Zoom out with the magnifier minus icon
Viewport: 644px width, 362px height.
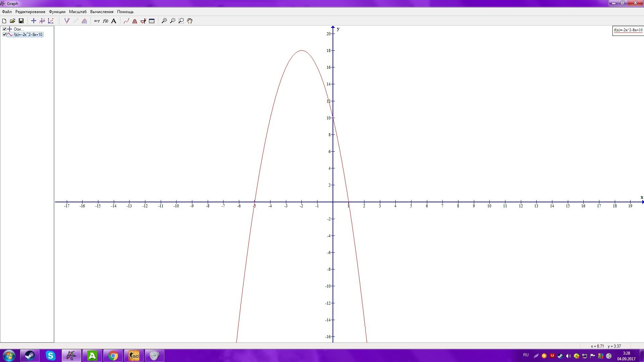(x=172, y=21)
